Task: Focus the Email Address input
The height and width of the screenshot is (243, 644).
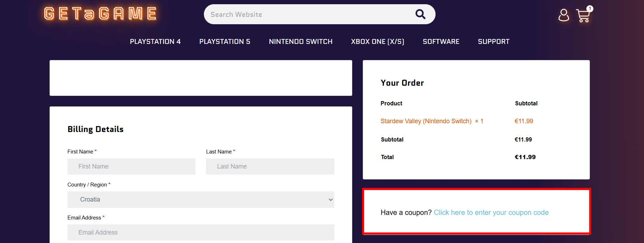Action: 200,232
